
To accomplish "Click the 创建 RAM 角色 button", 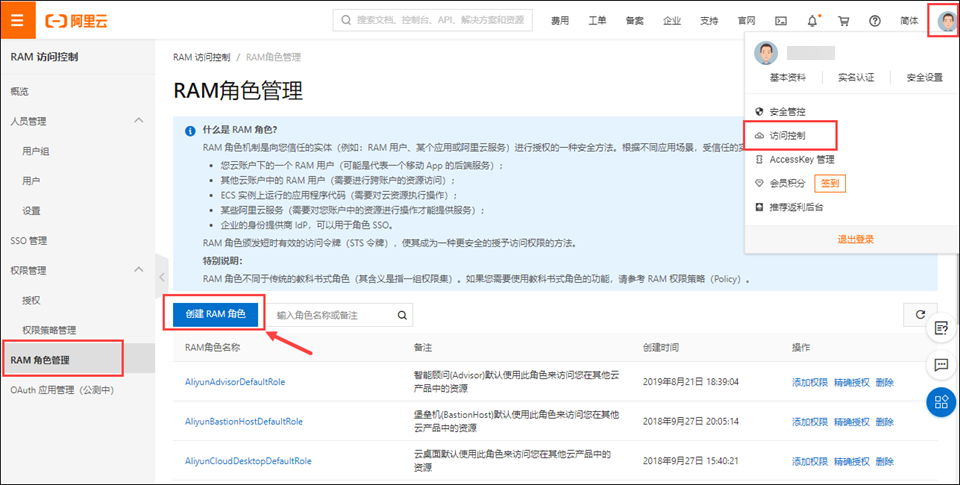I will tap(215, 314).
